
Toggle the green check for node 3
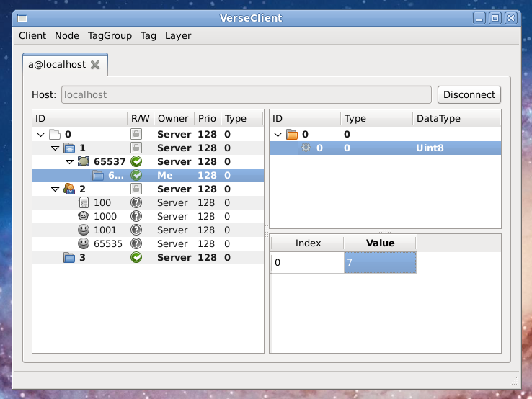click(x=136, y=257)
